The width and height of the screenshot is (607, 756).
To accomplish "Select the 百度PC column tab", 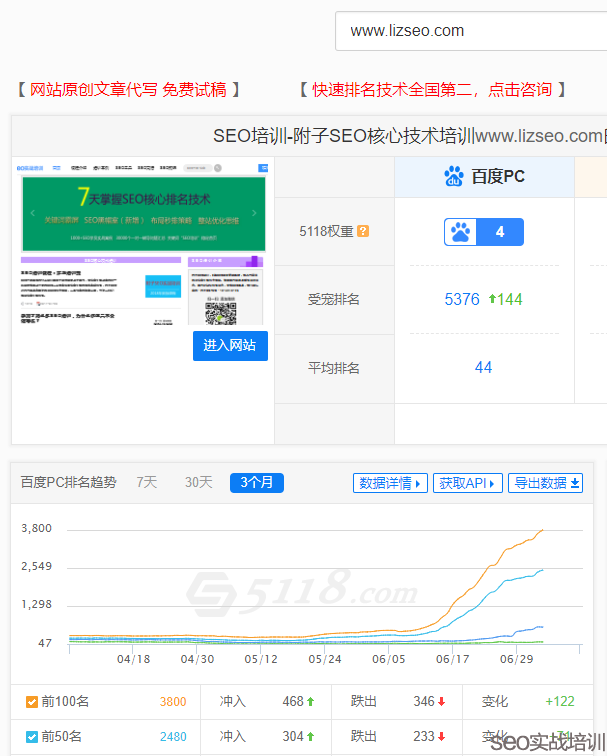I will [484, 177].
